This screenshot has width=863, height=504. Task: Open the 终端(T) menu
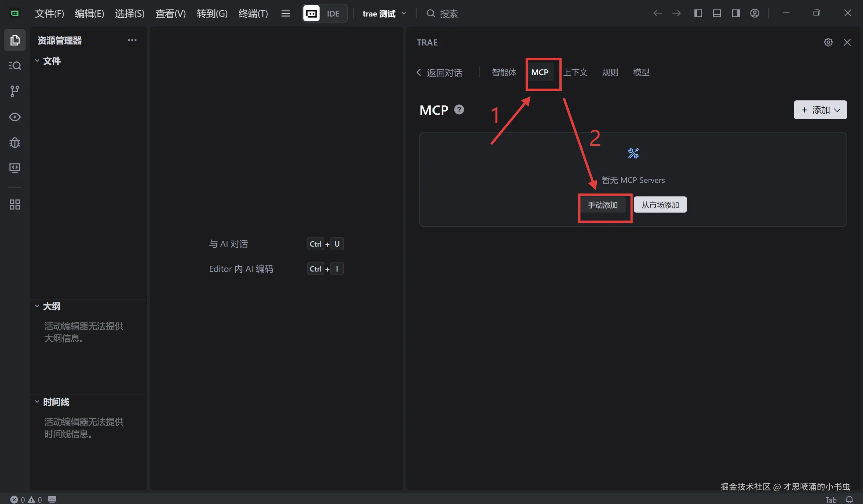pos(253,13)
